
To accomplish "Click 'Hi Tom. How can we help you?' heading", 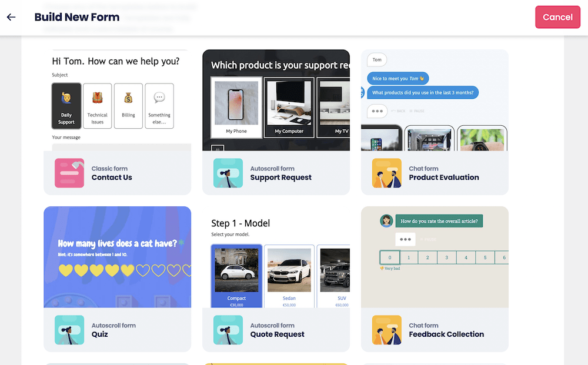I will coord(115,61).
